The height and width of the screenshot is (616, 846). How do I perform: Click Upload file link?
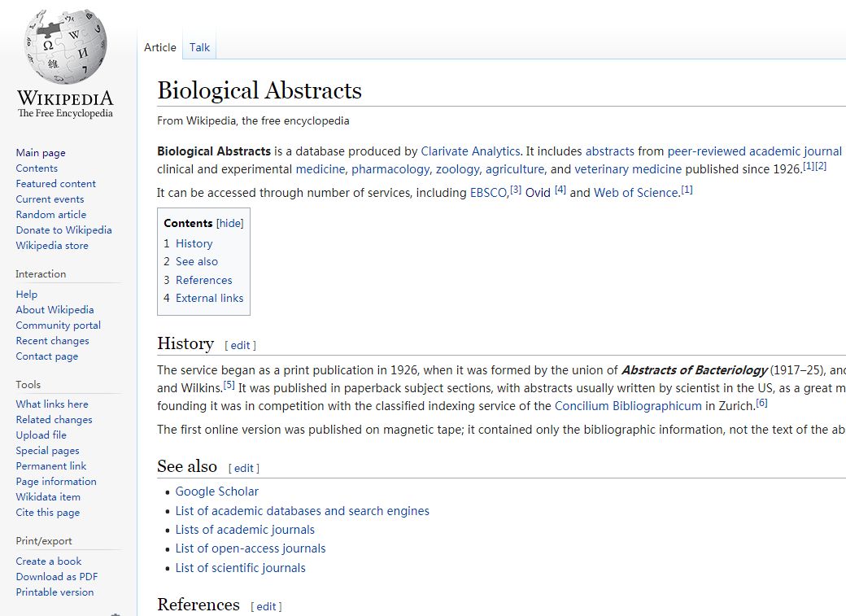click(41, 435)
